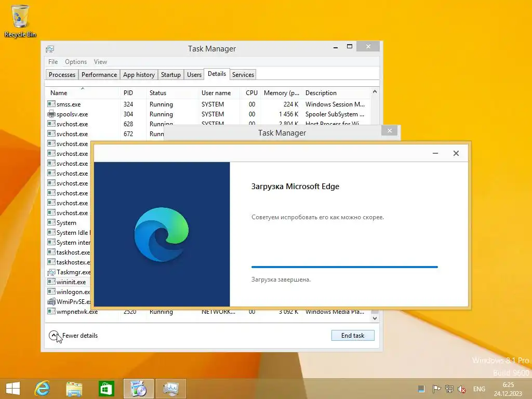Select the System interrupts row
This screenshot has width=532, height=399.
click(68, 243)
